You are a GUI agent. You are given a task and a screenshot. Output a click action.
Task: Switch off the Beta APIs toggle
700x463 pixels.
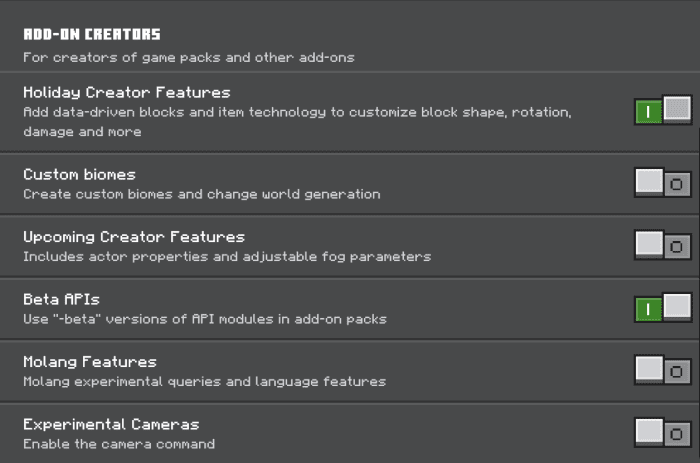click(x=663, y=308)
